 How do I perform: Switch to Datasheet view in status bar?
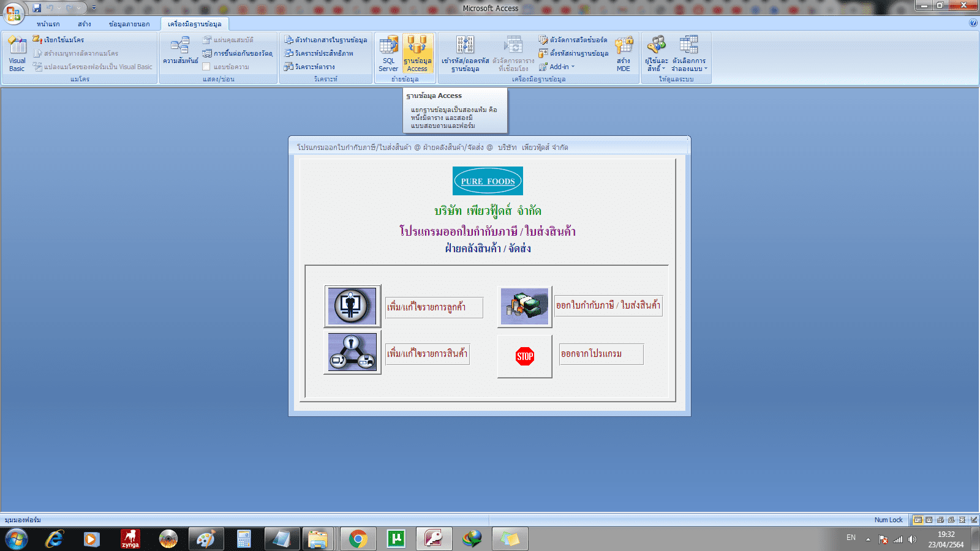pyautogui.click(x=929, y=520)
